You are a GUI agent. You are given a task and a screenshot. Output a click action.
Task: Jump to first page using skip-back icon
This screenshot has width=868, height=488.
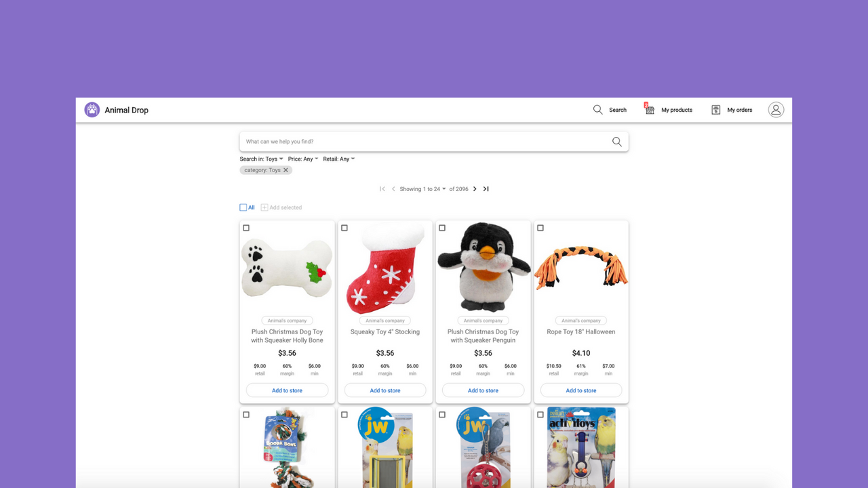[x=382, y=188]
